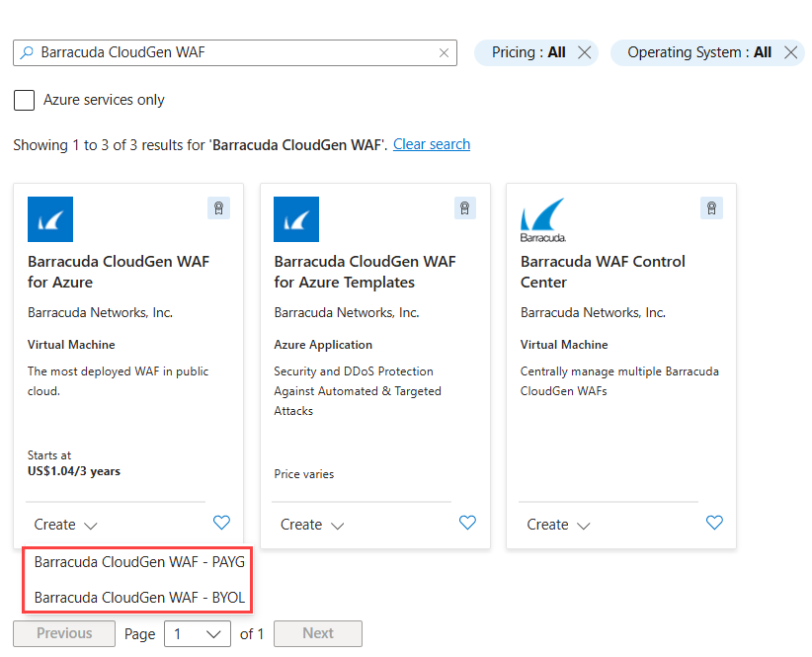Open Barracuda CloudGen WAF for Azure title
This screenshot has height=657, width=812.
[119, 272]
